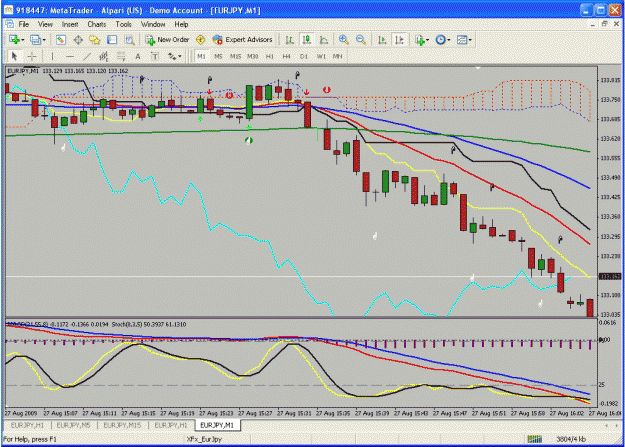The width and height of the screenshot is (625, 447).
Task: Expand the arrows tool dropdown
Action: click(x=180, y=57)
